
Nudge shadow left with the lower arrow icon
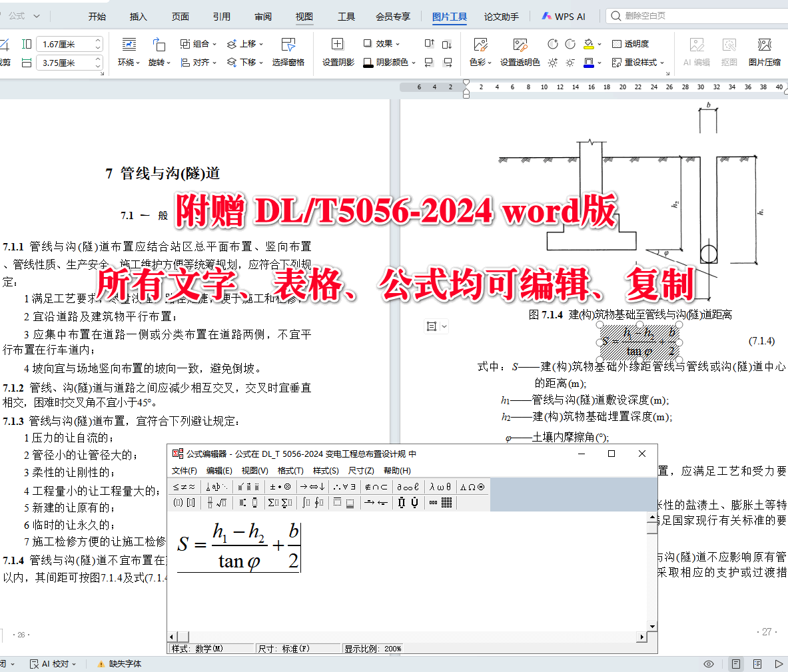(429, 63)
